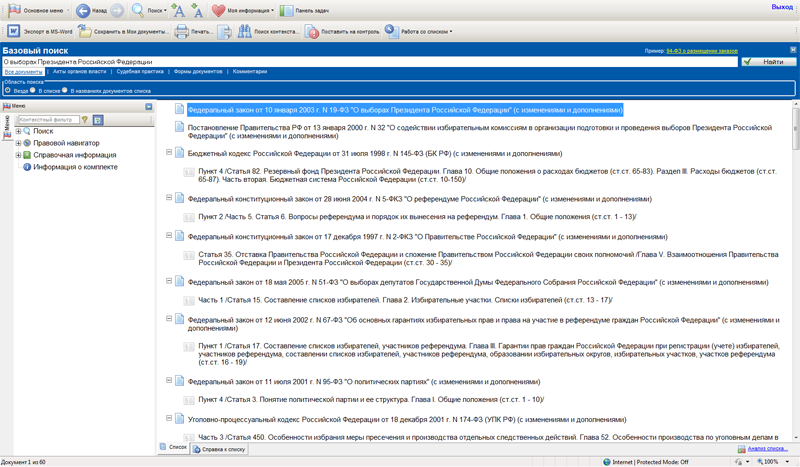
Task: Select В названиях документов списка radio option
Action: (65, 90)
